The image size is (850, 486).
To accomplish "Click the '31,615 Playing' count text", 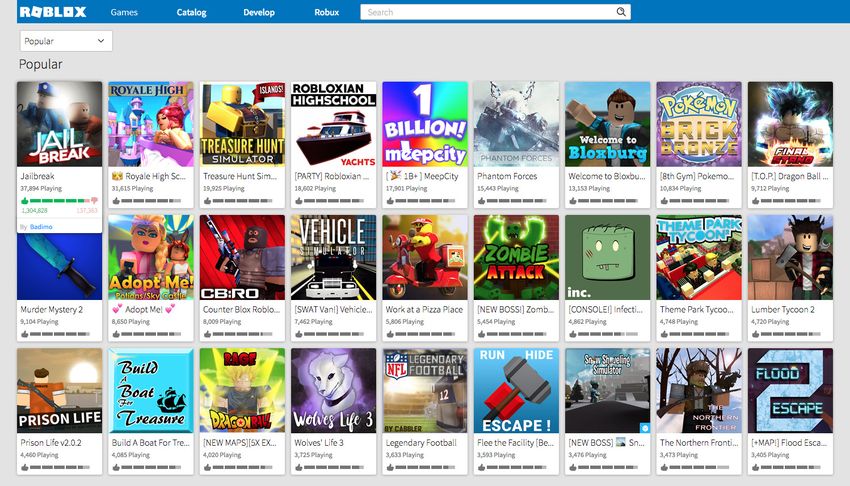I will tap(132, 189).
